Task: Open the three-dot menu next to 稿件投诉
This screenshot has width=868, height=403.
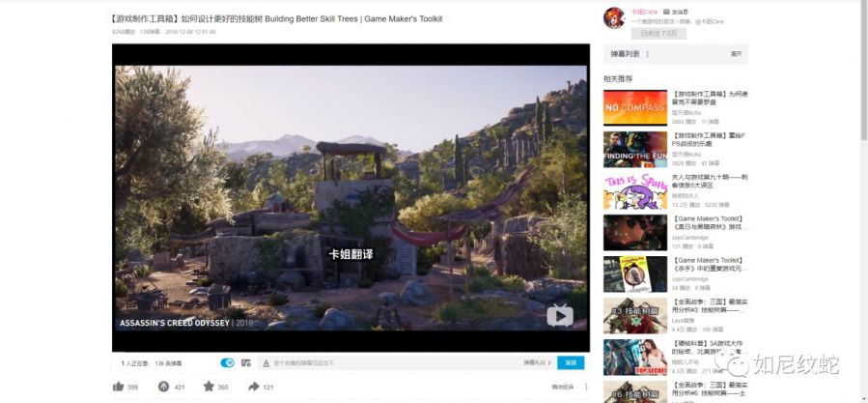Action: [586, 387]
